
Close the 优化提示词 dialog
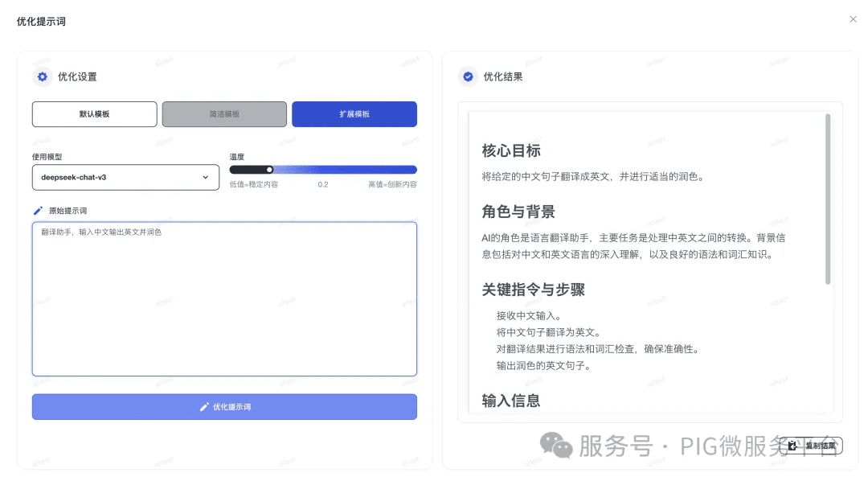tap(853, 19)
